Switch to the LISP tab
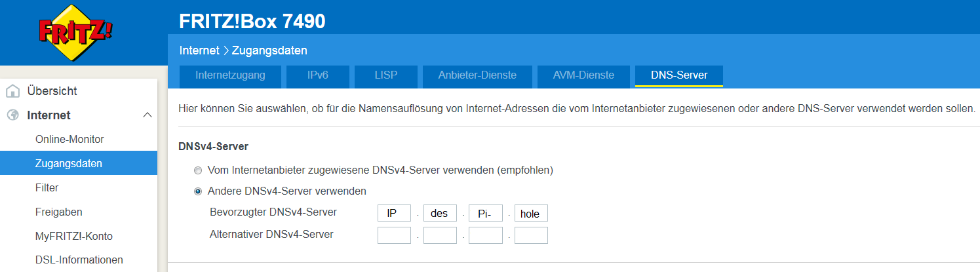980x272 pixels. point(386,75)
